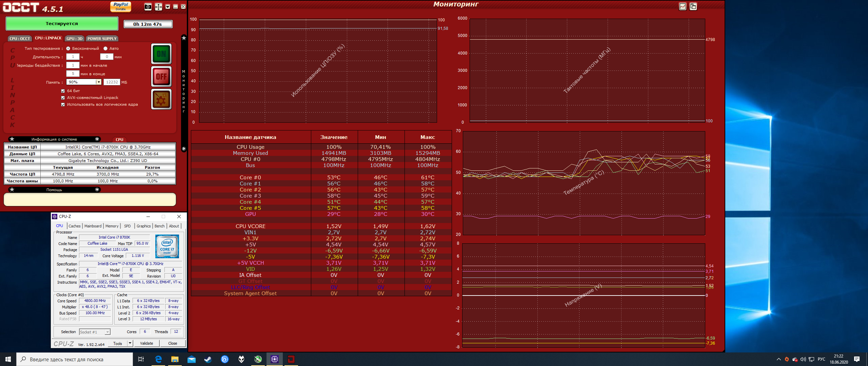Open CPU-Z Tools dropdown arrow
Image resolution: width=868 pixels, height=366 pixels.
pos(130,343)
